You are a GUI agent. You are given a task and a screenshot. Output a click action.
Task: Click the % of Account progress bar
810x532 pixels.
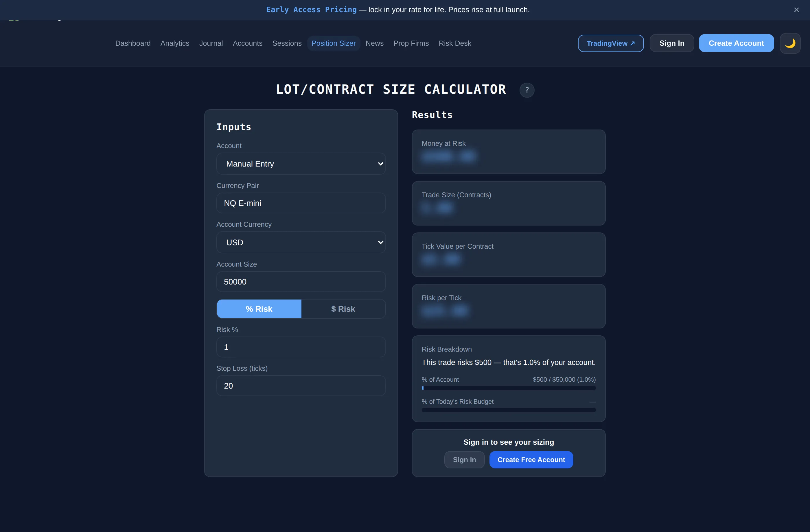(x=509, y=388)
